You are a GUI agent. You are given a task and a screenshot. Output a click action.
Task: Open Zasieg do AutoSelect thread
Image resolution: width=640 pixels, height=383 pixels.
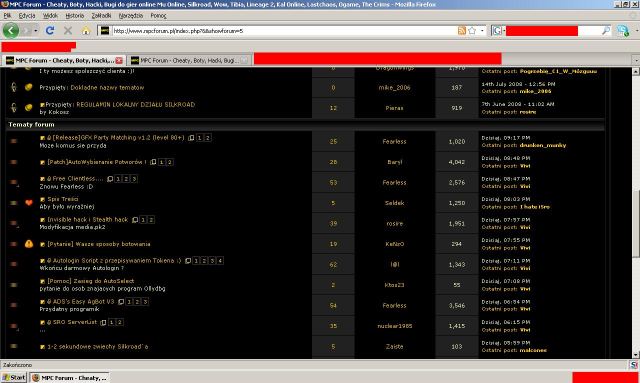91,281
